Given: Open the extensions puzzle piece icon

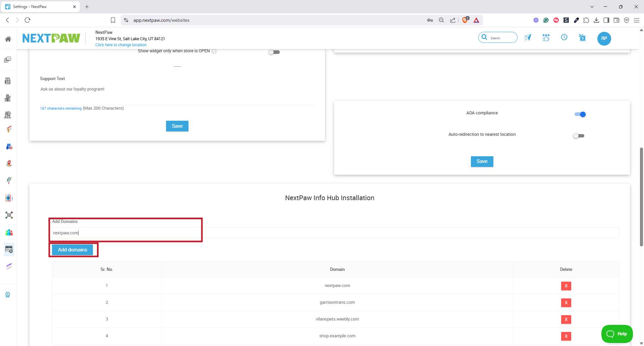Looking at the screenshot, I should click(x=586, y=20).
